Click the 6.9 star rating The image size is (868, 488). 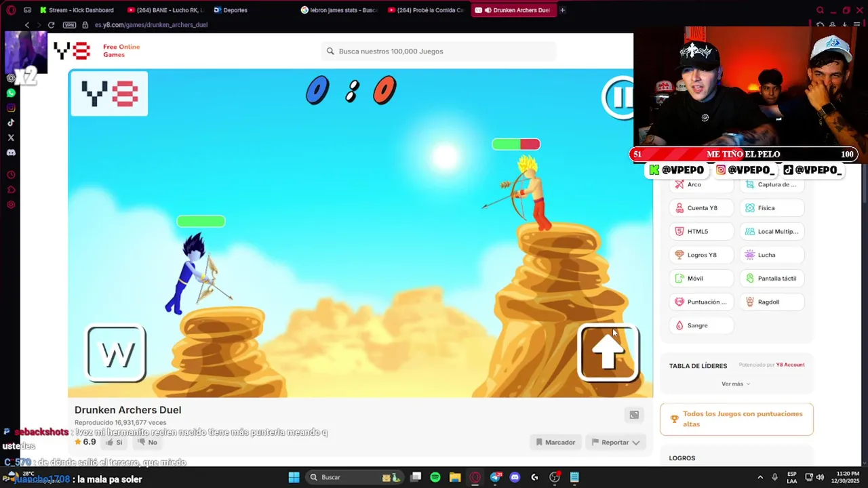tap(85, 442)
